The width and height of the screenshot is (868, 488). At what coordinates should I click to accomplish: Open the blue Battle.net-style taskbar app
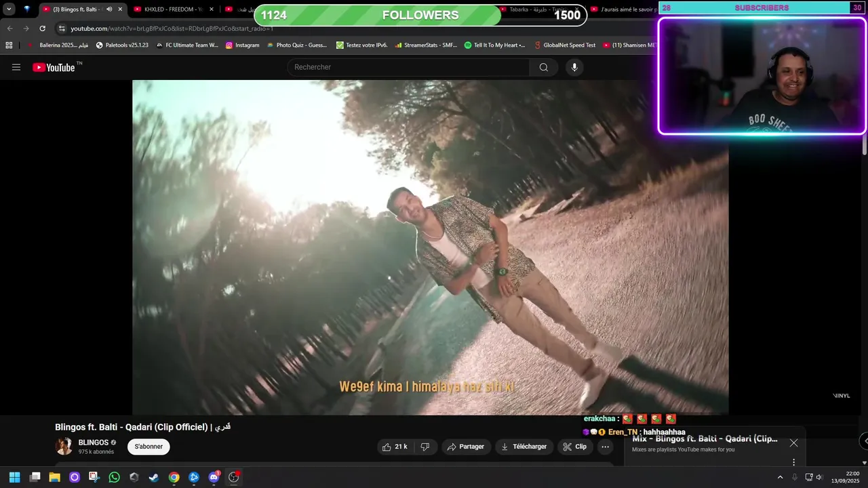[x=194, y=477]
